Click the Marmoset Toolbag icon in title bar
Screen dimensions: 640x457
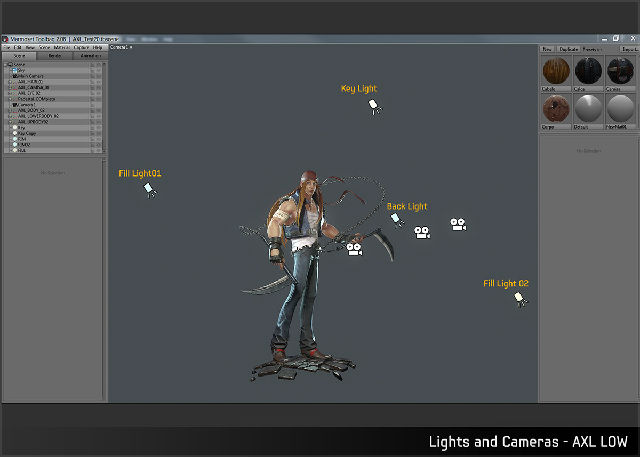tap(5, 39)
